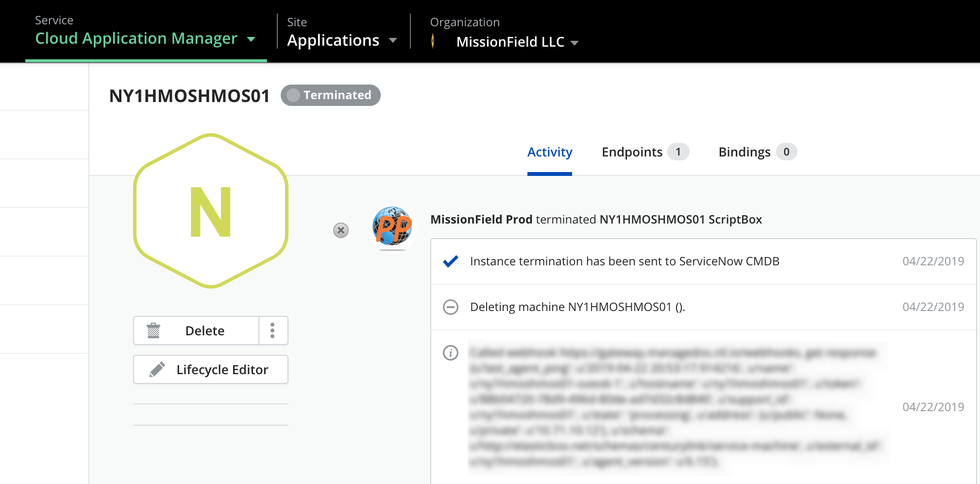Click the Delete instance button
The width and height of the screenshot is (980, 484).
[196, 331]
